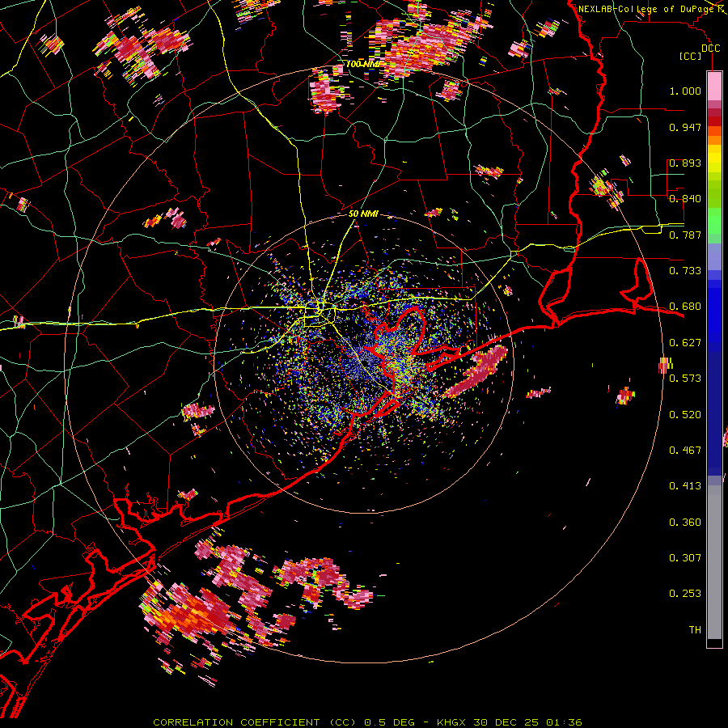Screen dimensions: 728x728
Task: Select the 0.360 scale value
Action: click(x=685, y=523)
